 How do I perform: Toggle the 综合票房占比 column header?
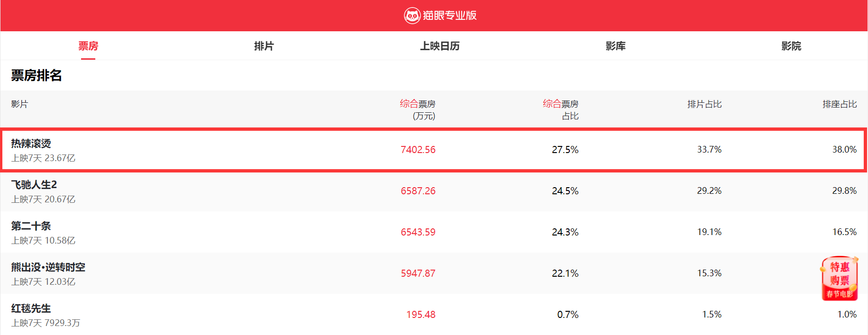(x=560, y=109)
